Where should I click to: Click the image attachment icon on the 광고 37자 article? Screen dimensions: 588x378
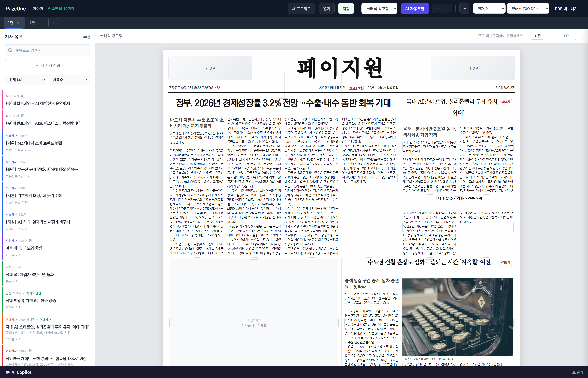coord(23,96)
